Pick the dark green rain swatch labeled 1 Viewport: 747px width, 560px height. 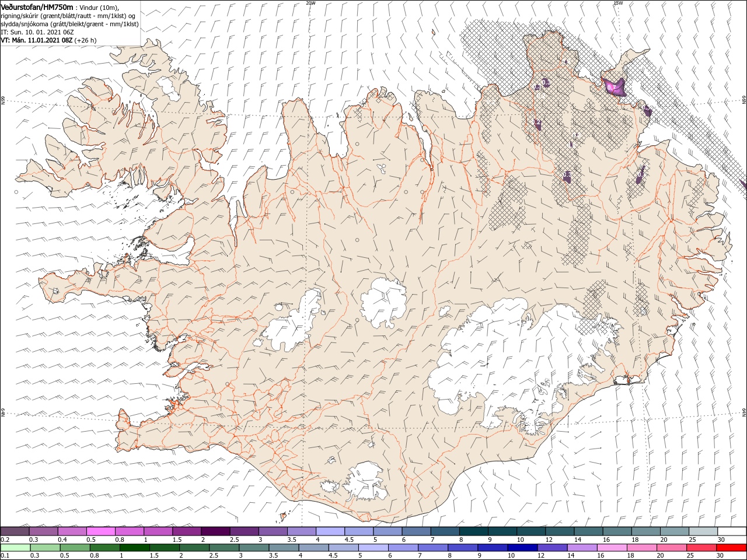pyautogui.click(x=134, y=548)
